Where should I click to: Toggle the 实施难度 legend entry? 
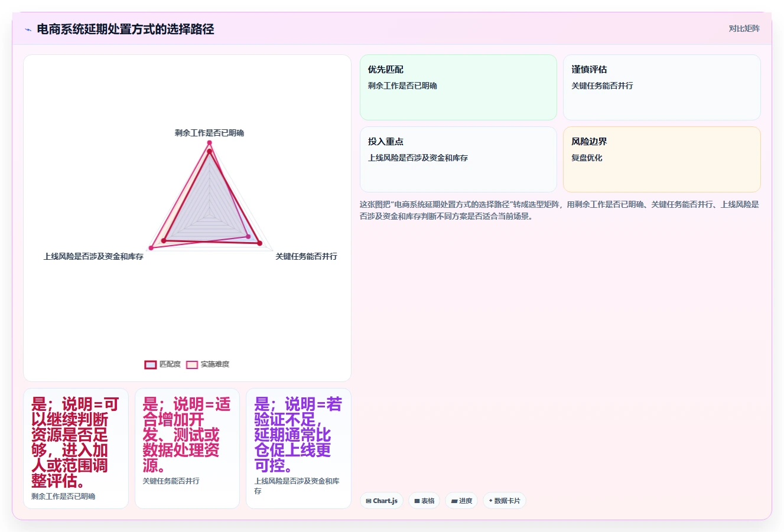click(x=207, y=364)
